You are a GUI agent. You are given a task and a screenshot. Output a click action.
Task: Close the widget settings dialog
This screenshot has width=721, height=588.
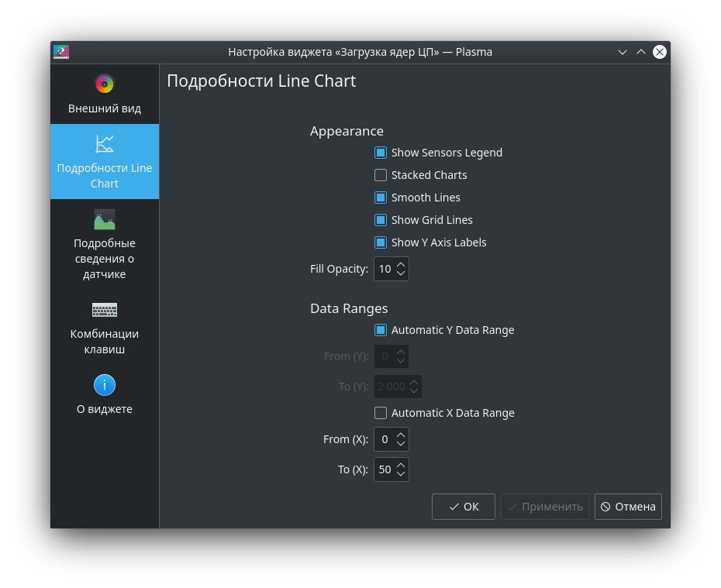pyautogui.click(x=660, y=52)
